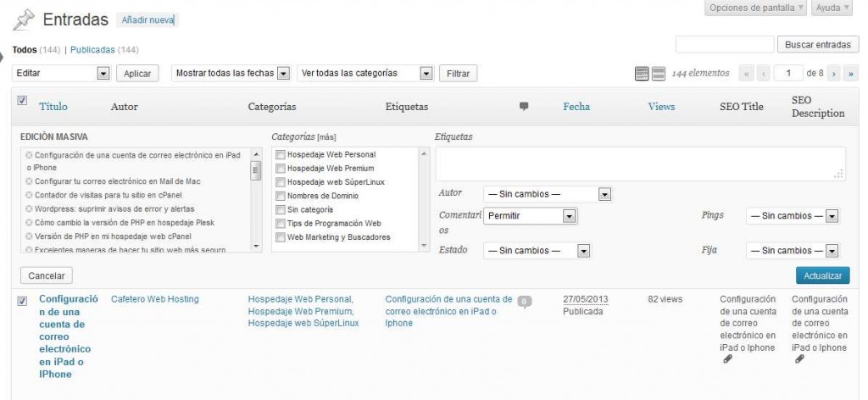868x400 pixels.
Task: Show Todos posts filter
Action: click(x=25, y=50)
